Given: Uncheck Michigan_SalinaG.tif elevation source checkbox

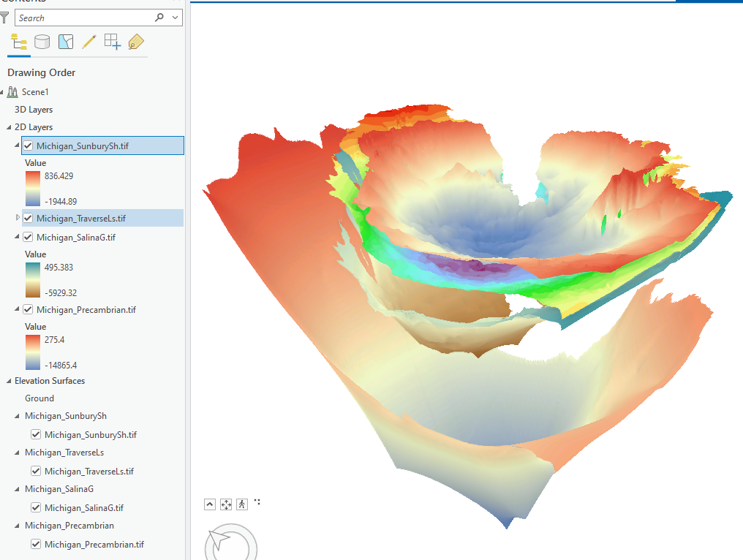Looking at the screenshot, I should click(36, 507).
